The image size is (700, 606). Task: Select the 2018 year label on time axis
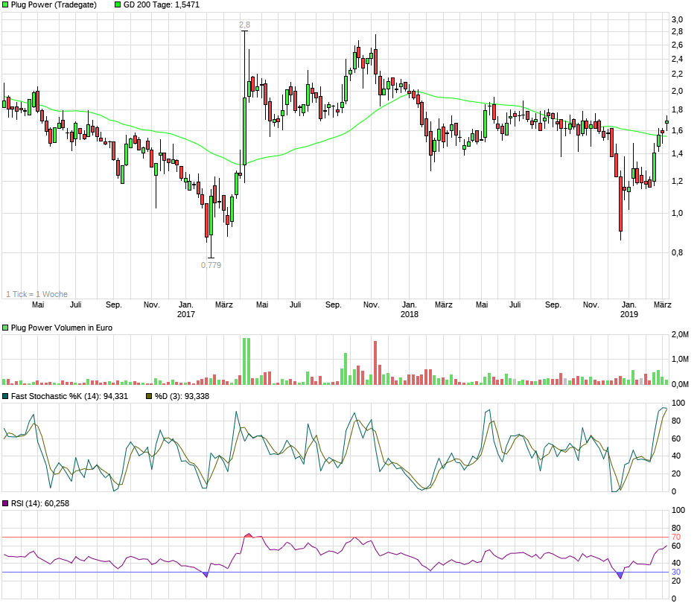409,314
